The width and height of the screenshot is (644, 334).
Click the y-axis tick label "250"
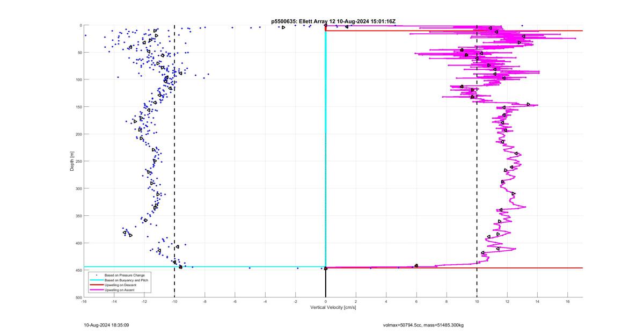[78, 161]
